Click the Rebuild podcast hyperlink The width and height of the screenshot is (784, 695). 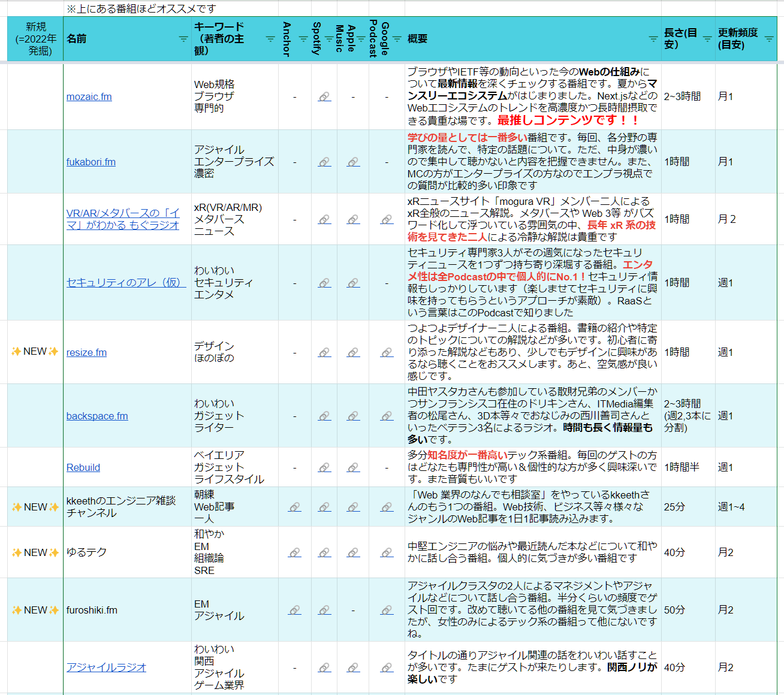pos(83,467)
